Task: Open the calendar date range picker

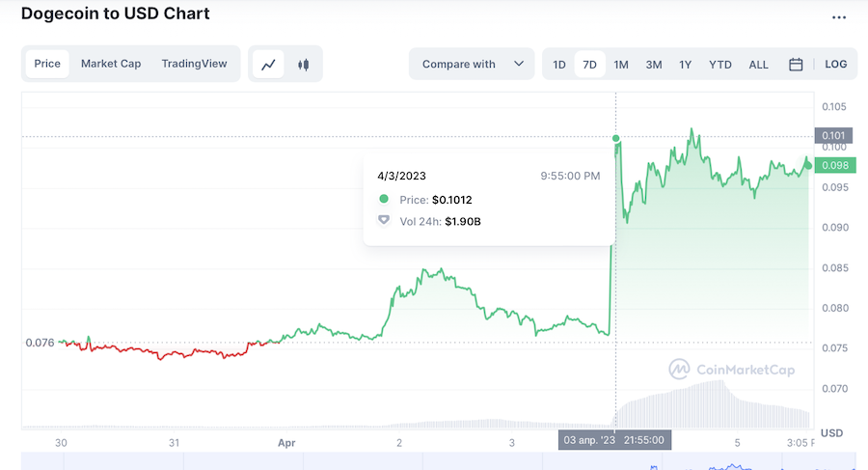Action: point(796,65)
